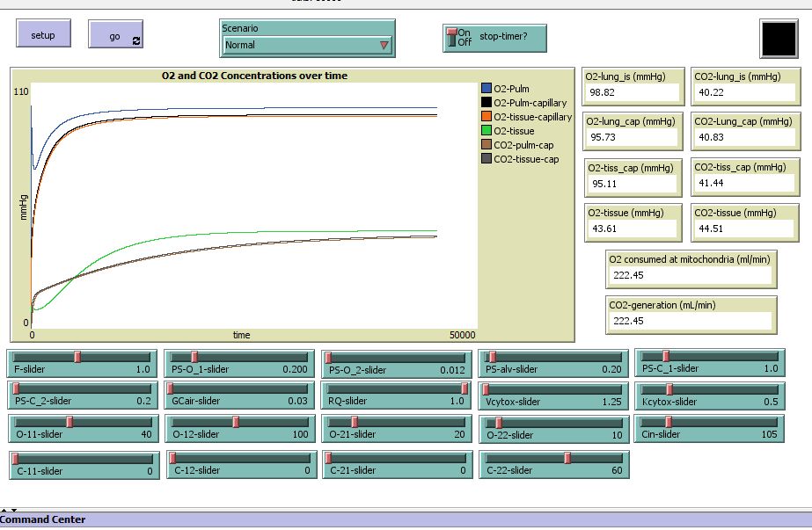Screen dimensions: 812x530
Task: Click the RQ-slider handle
Action: [x=463, y=389]
